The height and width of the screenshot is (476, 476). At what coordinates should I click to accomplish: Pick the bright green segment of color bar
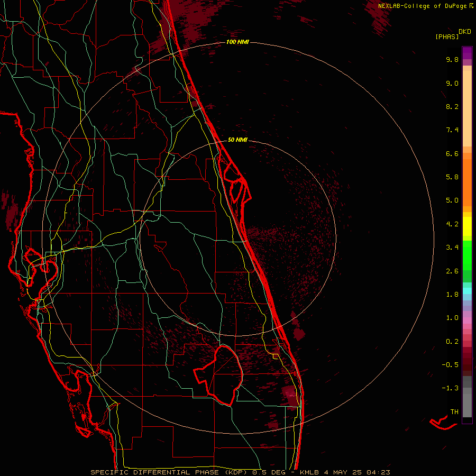pyautogui.click(x=467, y=255)
